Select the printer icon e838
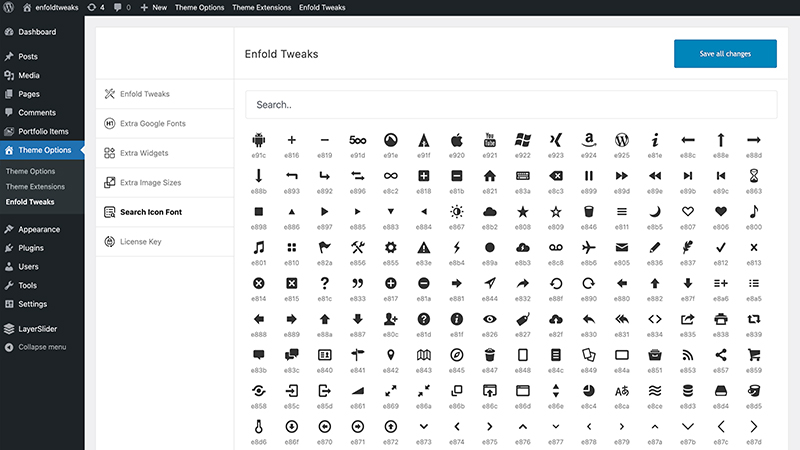Image resolution: width=800 pixels, height=450 pixels. pyautogui.click(x=721, y=319)
